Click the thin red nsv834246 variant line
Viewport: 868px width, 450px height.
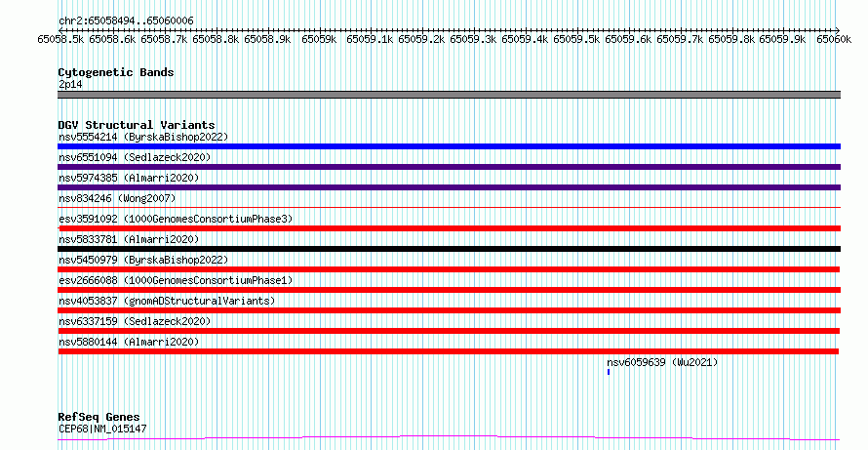(x=449, y=208)
